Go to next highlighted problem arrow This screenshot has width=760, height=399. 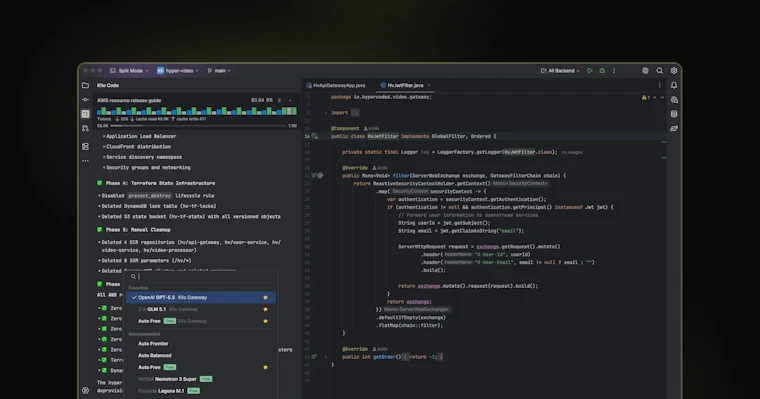[x=662, y=97]
